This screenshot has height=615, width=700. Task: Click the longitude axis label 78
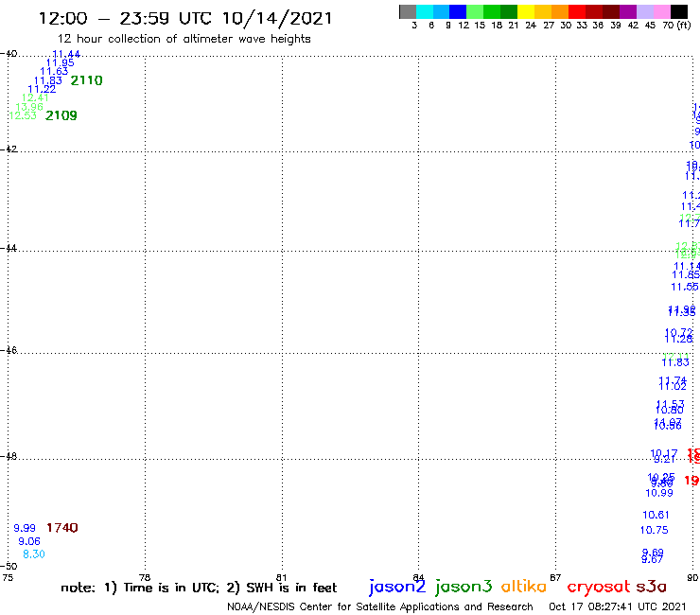click(145, 577)
